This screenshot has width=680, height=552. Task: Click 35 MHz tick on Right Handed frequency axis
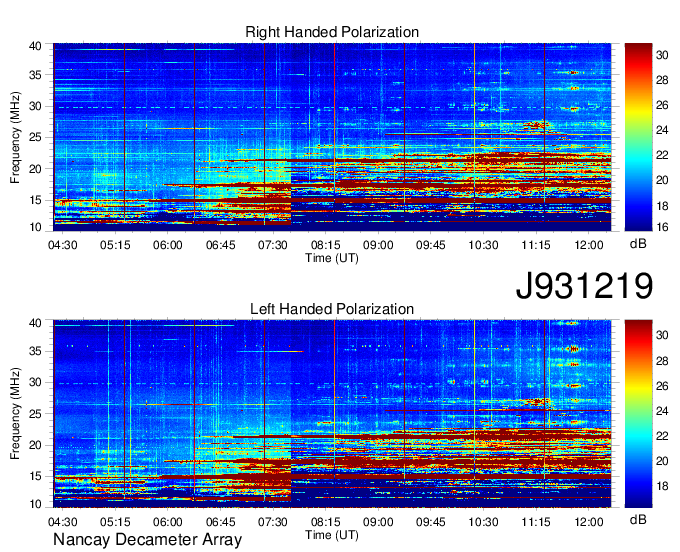35,75
